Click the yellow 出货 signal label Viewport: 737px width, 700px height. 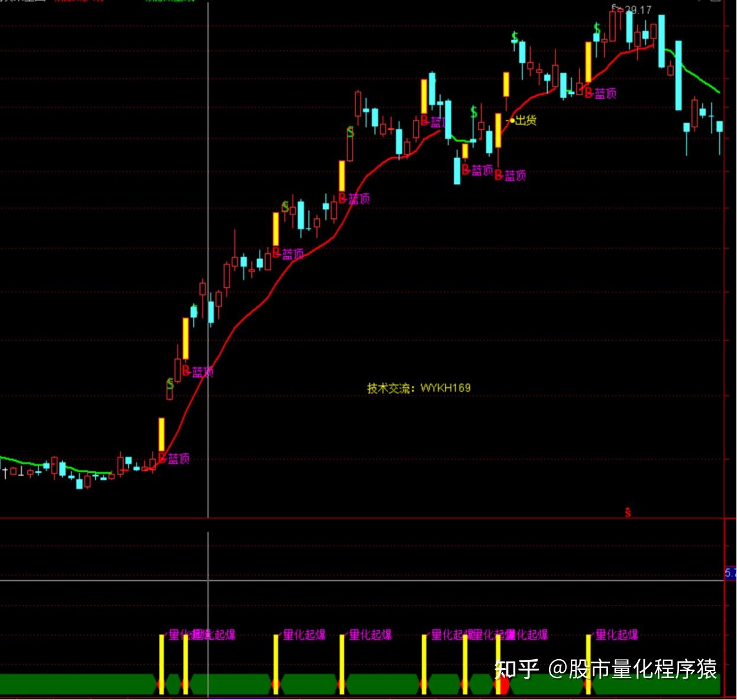526,120
